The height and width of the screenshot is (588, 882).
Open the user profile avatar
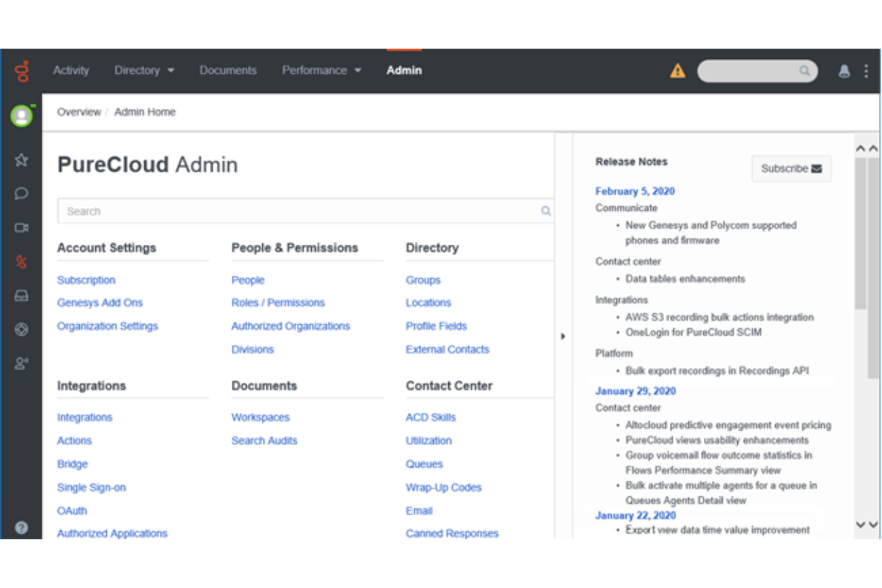21,116
